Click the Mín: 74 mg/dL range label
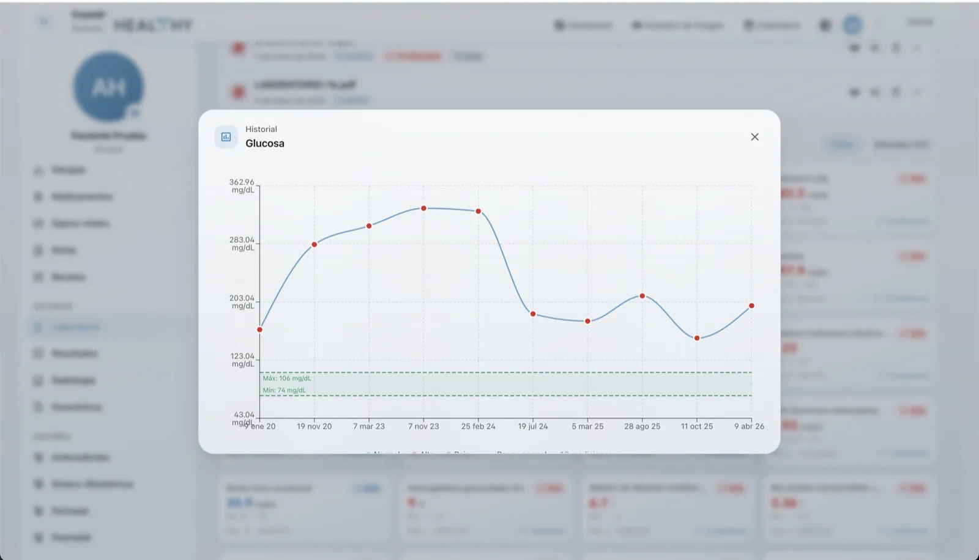979x560 pixels. (x=285, y=390)
